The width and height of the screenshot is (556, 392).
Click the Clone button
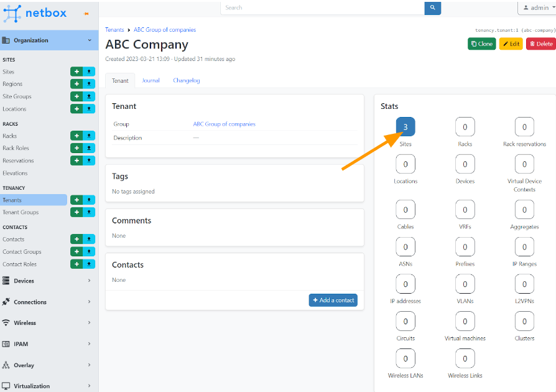coord(482,44)
